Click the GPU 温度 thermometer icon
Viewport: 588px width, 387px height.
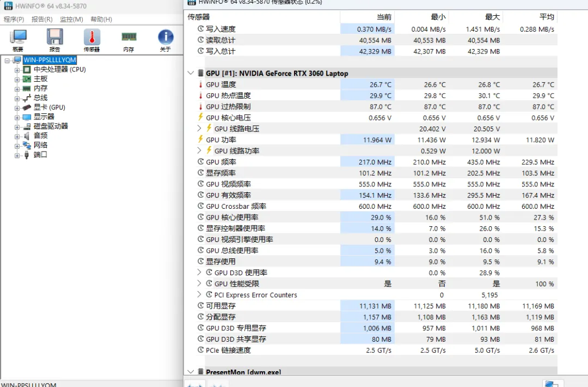tap(200, 84)
